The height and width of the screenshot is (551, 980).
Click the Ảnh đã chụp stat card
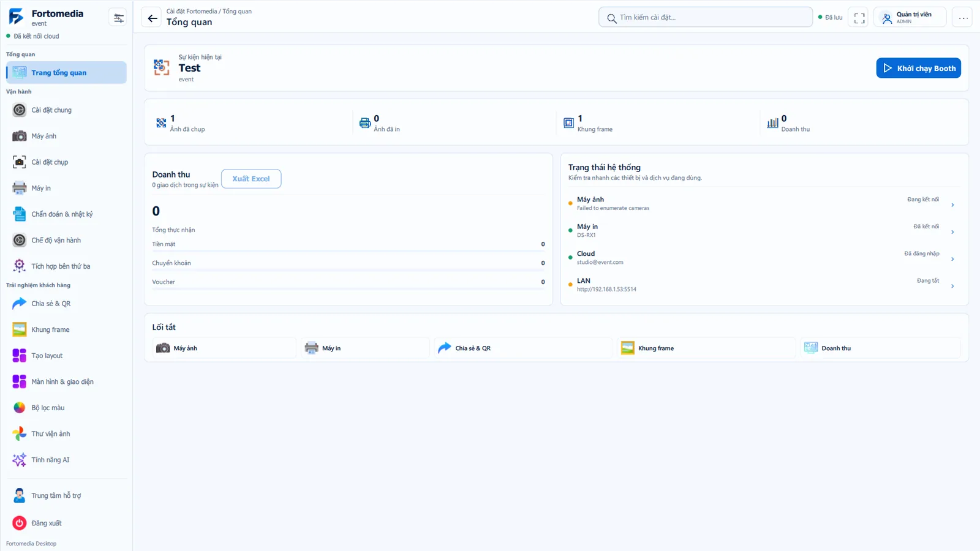point(251,123)
